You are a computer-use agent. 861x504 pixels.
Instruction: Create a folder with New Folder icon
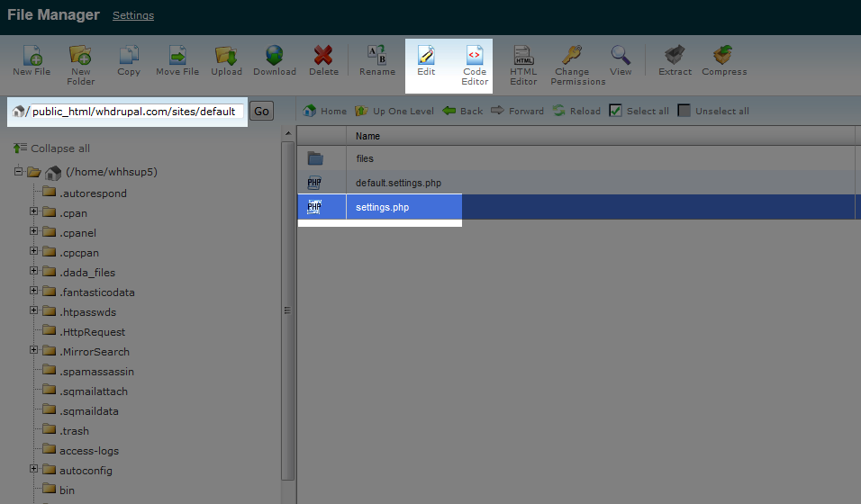pyautogui.click(x=80, y=56)
